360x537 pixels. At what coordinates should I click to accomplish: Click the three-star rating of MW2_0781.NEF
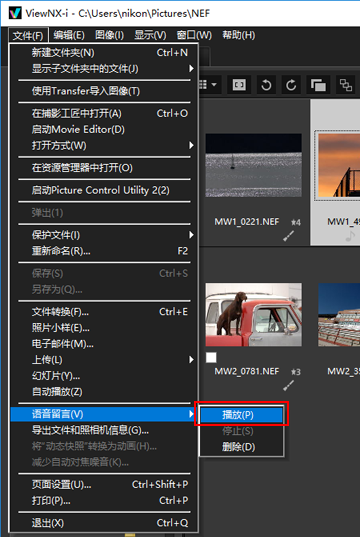coord(296,372)
